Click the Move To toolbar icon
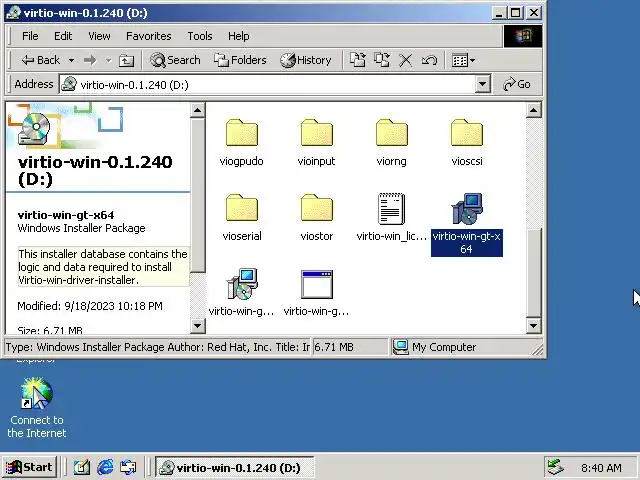The width and height of the screenshot is (640, 480). tap(358, 60)
